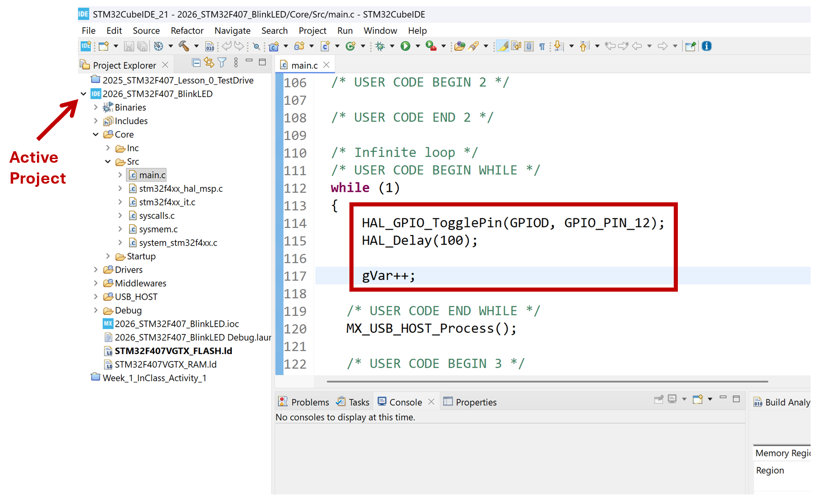
Task: Expand the Middlewares folder
Action: click(x=95, y=283)
